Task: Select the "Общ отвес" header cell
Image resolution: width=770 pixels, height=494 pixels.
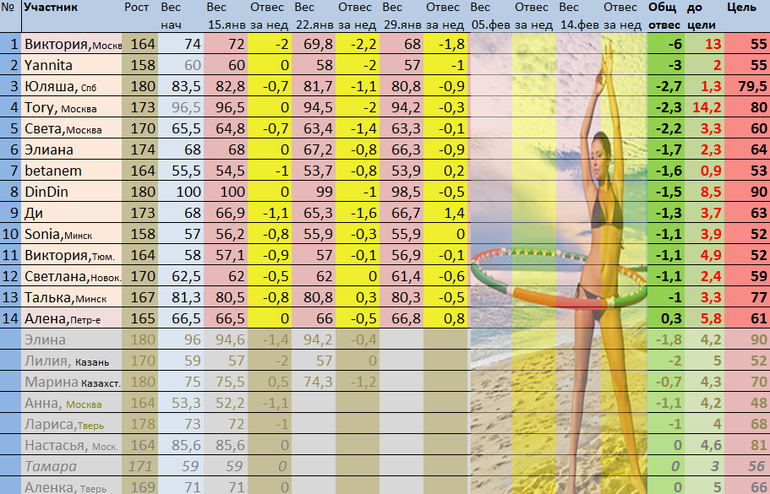Action: [x=666, y=15]
